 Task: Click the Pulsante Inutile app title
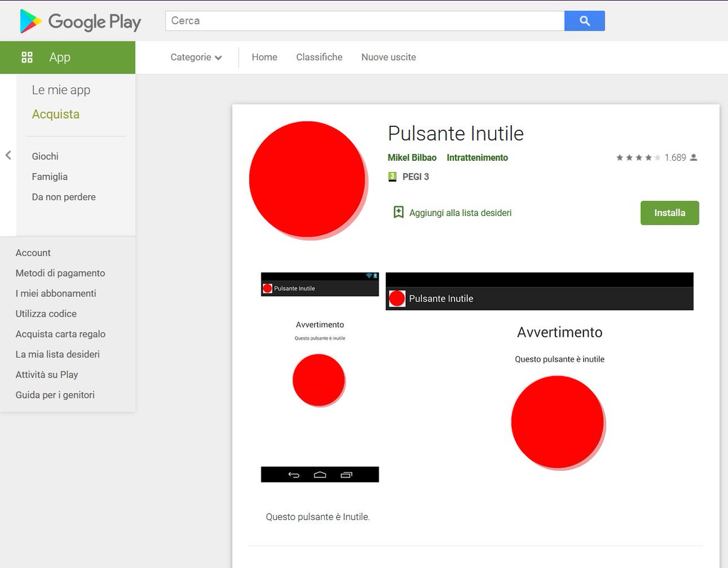click(x=456, y=134)
